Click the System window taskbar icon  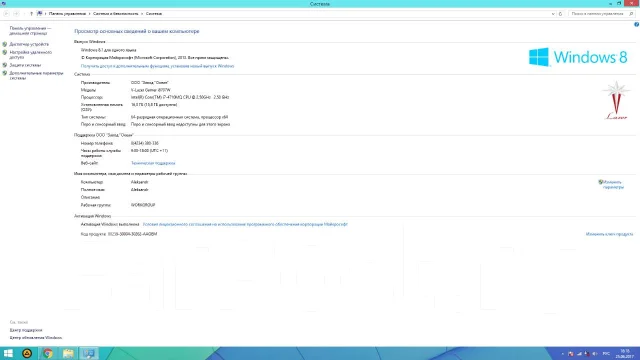pyautogui.click(x=89, y=353)
